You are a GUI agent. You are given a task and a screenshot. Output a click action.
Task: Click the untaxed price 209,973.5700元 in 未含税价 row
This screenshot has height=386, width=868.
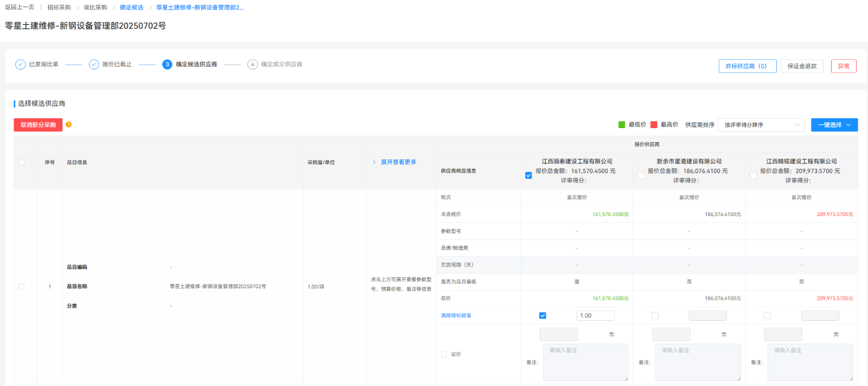pos(835,214)
